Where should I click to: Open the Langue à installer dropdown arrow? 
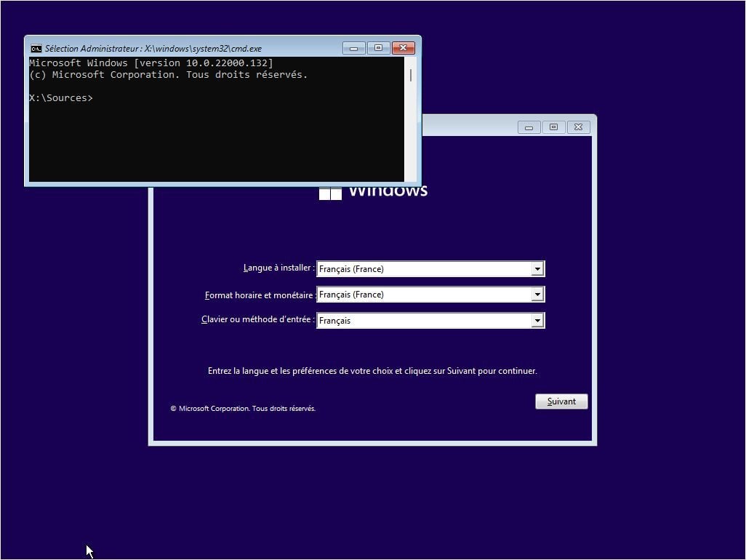point(537,269)
